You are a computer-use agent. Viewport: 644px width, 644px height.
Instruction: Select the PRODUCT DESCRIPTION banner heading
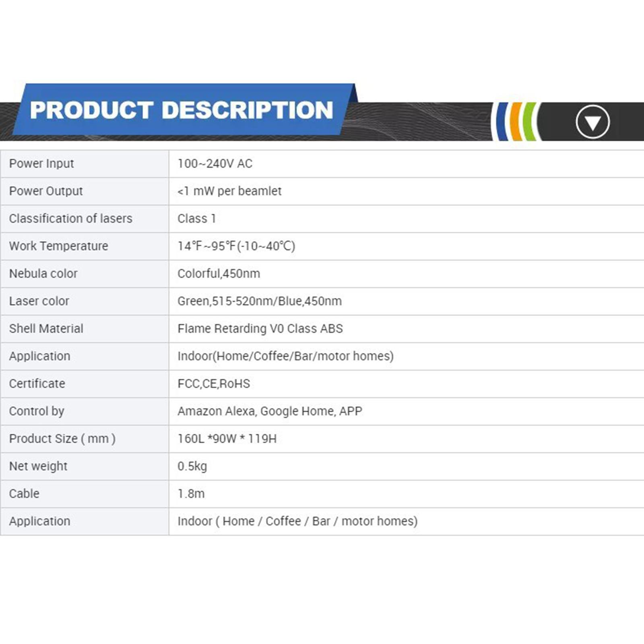click(x=182, y=110)
